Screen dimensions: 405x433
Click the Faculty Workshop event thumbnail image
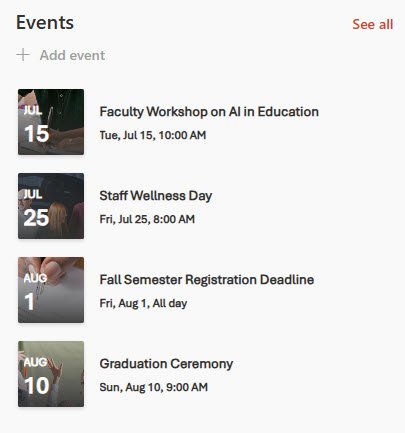[51, 122]
